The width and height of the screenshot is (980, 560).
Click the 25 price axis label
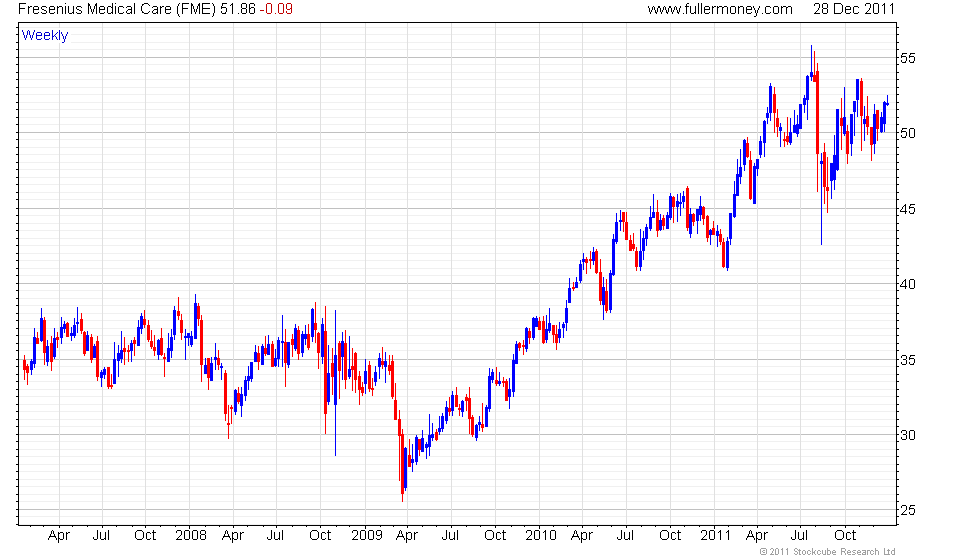[x=908, y=511]
